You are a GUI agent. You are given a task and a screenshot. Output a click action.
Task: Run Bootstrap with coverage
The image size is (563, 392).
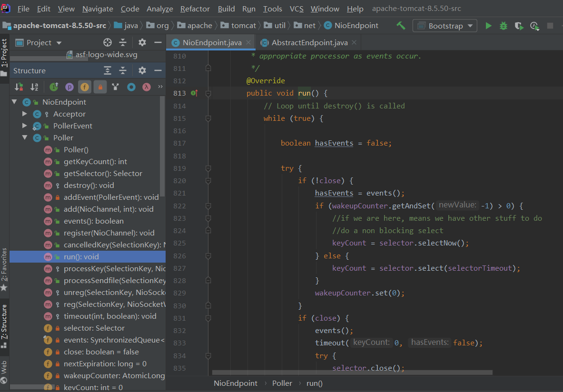[519, 26]
